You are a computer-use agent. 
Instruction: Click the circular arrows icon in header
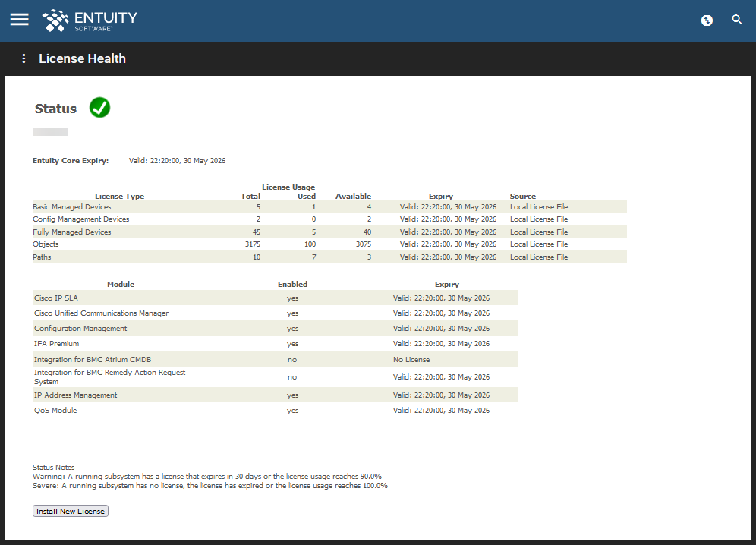coord(707,20)
